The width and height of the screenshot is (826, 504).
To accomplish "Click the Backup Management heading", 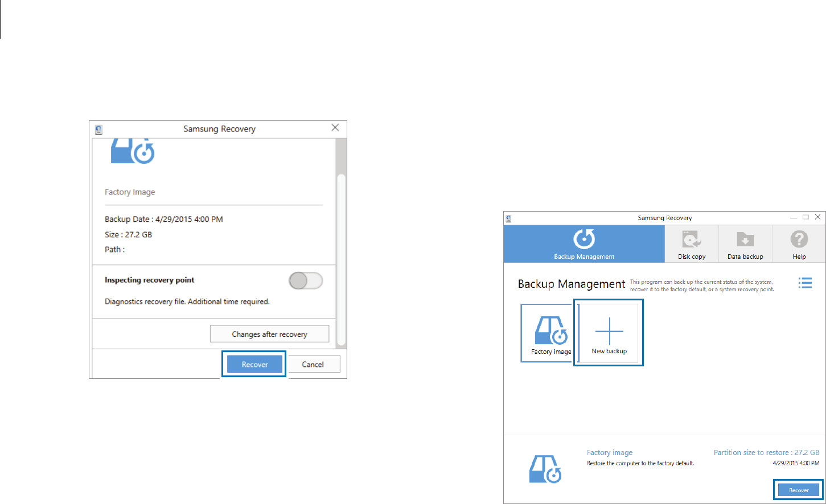I will 572,284.
